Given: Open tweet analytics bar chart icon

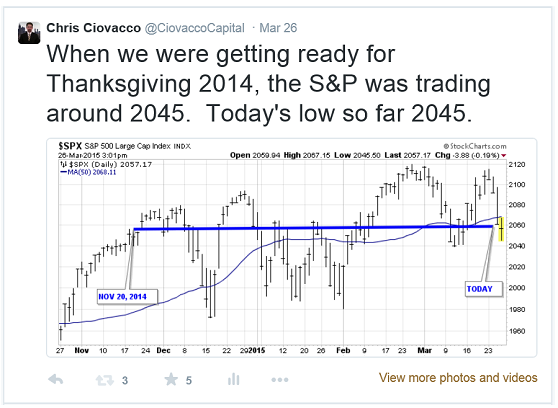Looking at the screenshot, I should 233,380.
